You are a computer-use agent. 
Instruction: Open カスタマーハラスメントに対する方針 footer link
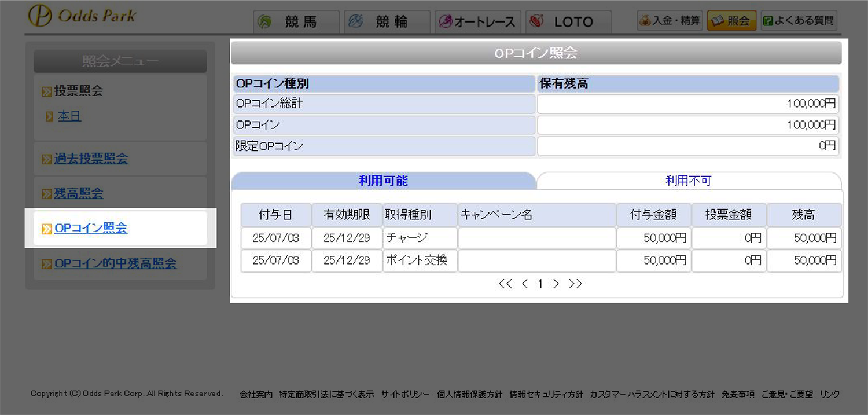(x=652, y=394)
